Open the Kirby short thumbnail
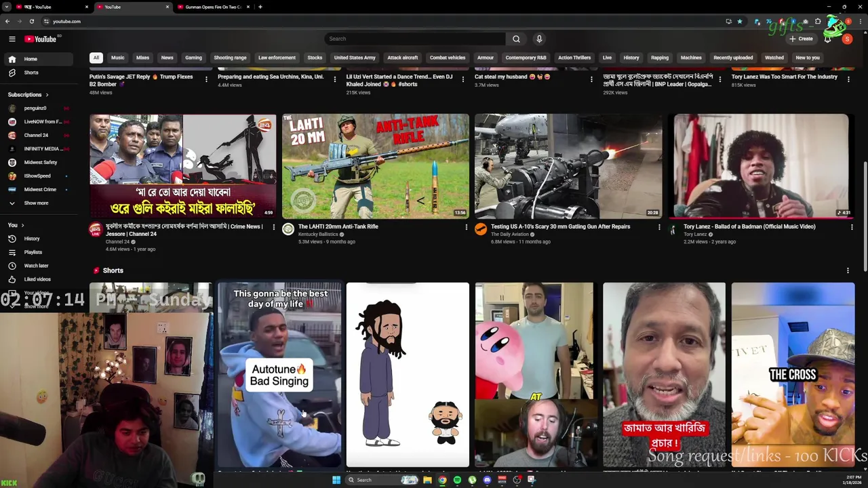Viewport: 868px width, 488px height. [x=536, y=374]
